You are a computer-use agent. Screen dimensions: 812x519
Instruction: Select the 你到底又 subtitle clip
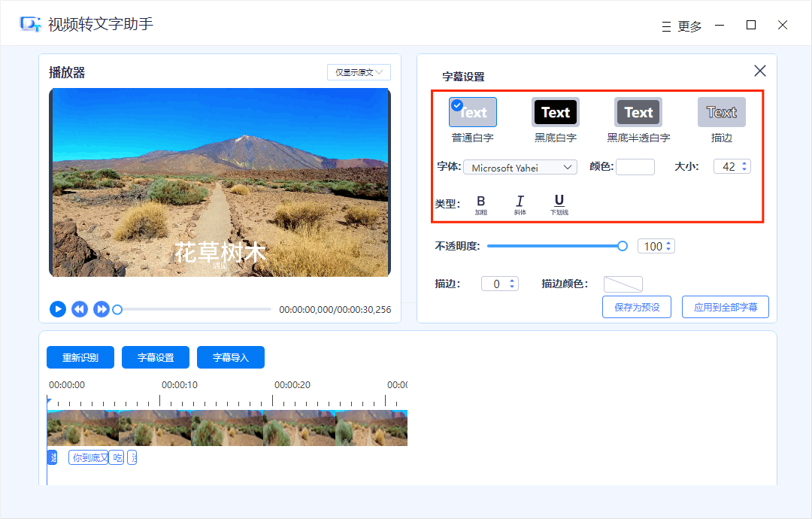[x=89, y=457]
